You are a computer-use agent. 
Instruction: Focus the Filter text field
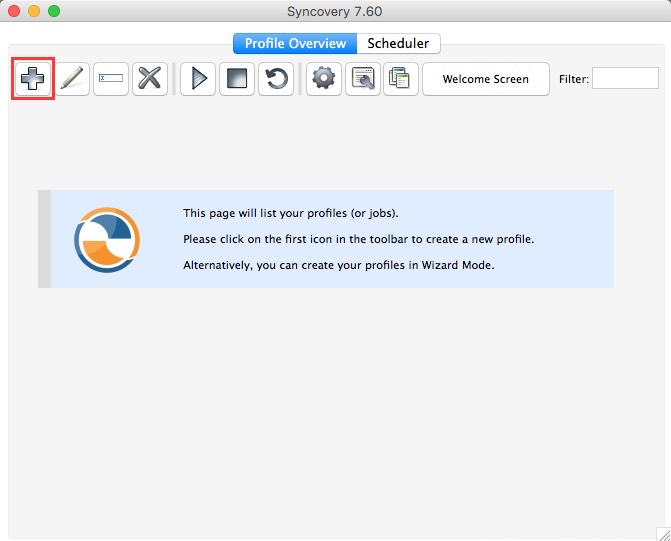point(625,78)
